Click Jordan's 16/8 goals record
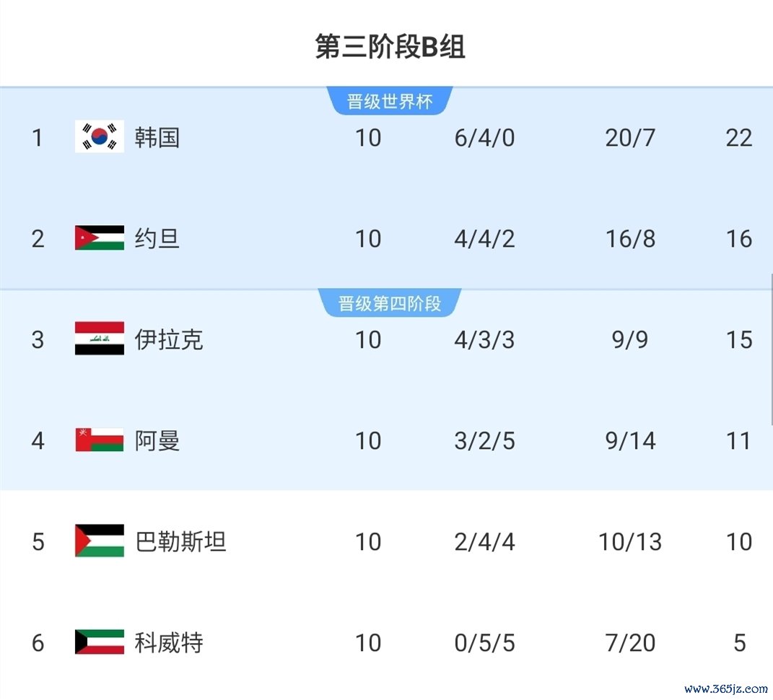Image resolution: width=773 pixels, height=700 pixels. point(631,239)
